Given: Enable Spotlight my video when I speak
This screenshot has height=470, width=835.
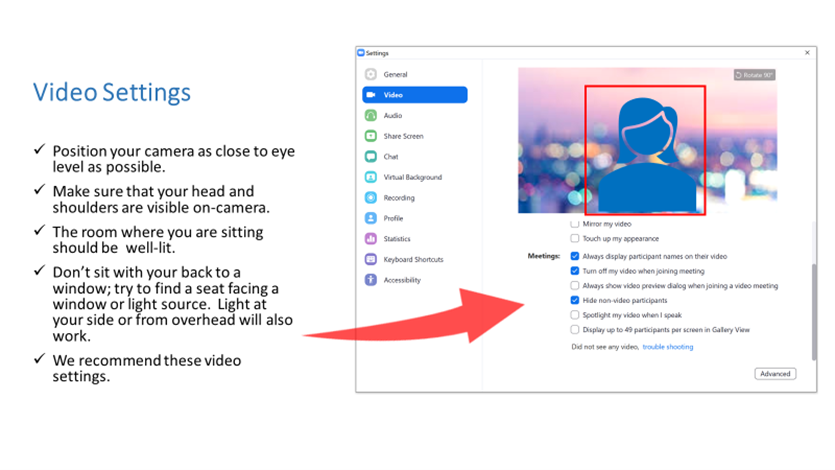Looking at the screenshot, I should tap(575, 315).
